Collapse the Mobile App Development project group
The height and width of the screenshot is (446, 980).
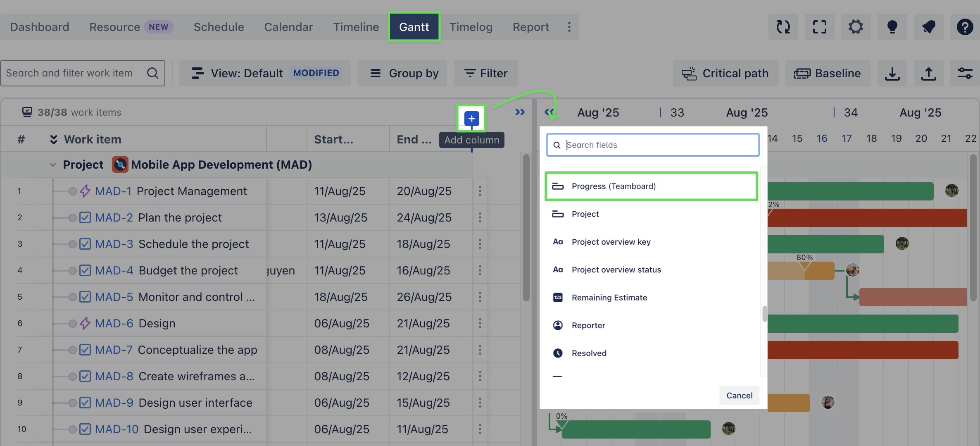(52, 165)
